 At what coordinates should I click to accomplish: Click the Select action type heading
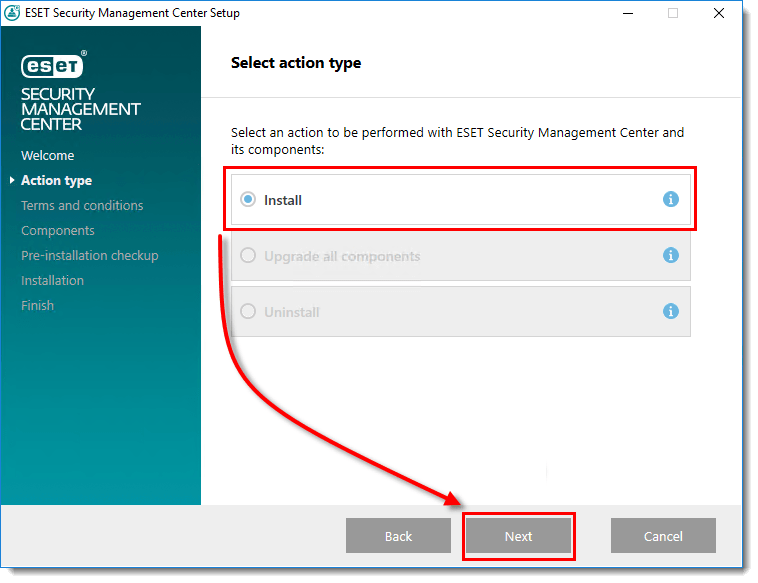tap(296, 63)
